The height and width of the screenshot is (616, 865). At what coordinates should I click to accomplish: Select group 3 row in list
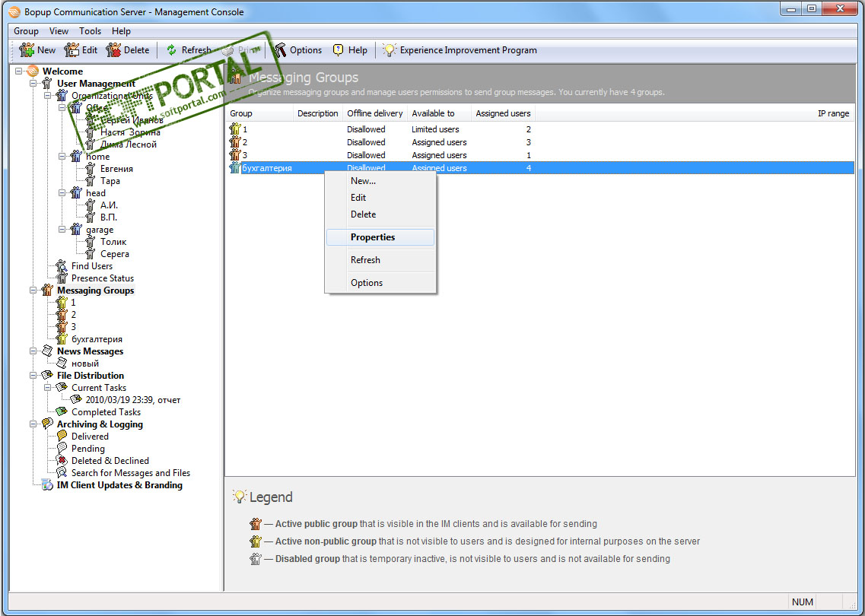click(x=540, y=155)
